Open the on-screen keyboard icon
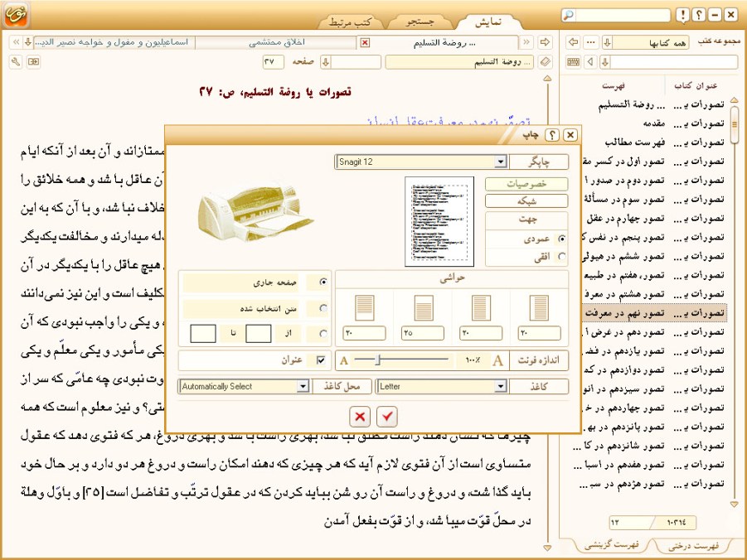 tap(573, 62)
